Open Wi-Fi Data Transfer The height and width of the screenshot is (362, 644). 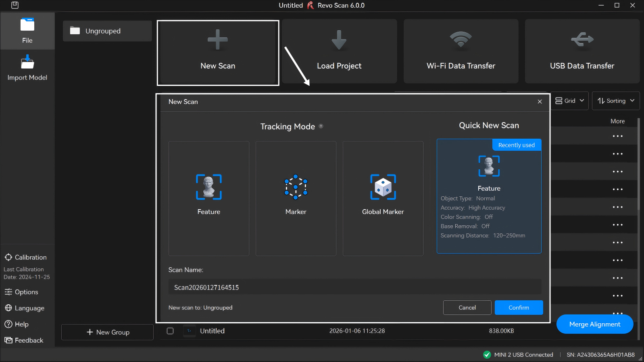pyautogui.click(x=461, y=51)
